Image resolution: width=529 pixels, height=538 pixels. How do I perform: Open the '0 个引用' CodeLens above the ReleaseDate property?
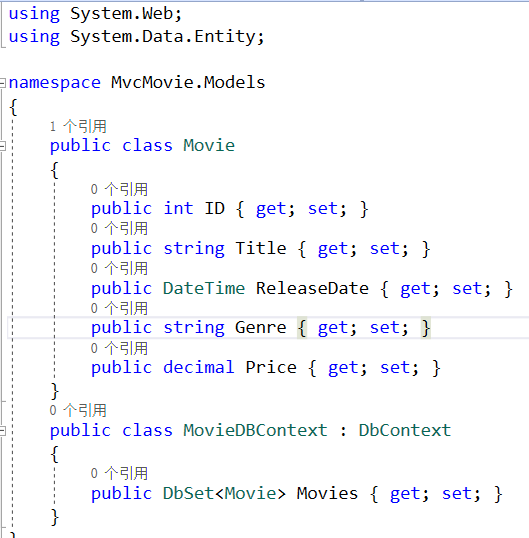[119, 268]
